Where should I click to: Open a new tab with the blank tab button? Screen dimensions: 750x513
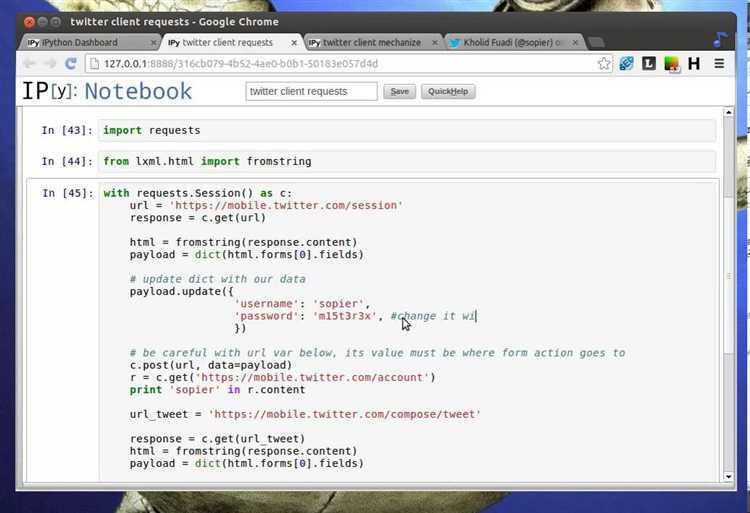[x=596, y=43]
